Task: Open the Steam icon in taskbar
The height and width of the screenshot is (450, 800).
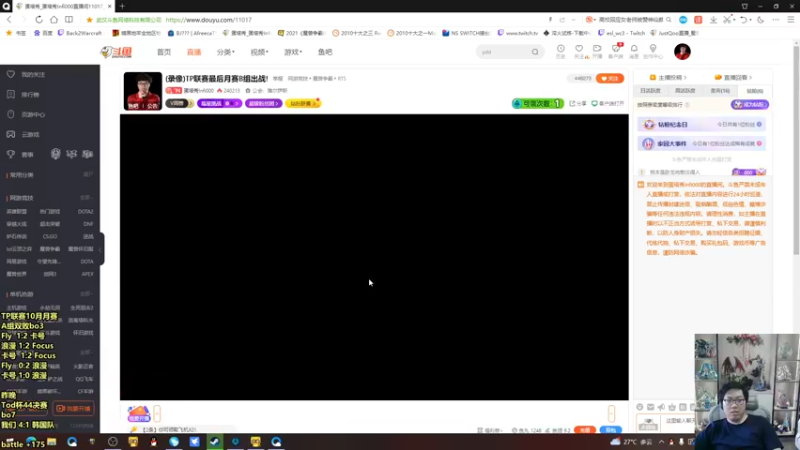Action: [215, 441]
